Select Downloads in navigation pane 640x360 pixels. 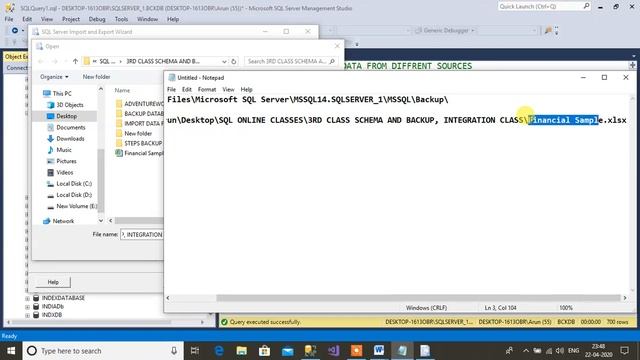[66, 139]
